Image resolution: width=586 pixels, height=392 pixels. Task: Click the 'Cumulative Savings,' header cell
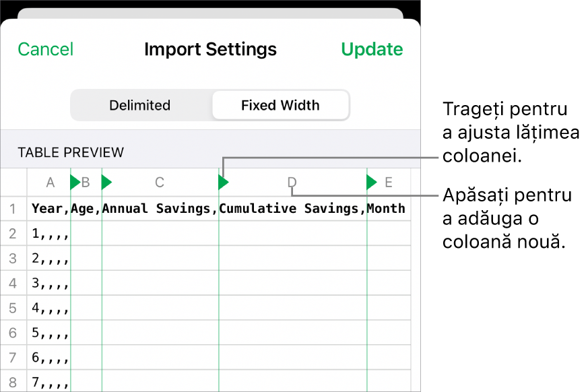(292, 209)
